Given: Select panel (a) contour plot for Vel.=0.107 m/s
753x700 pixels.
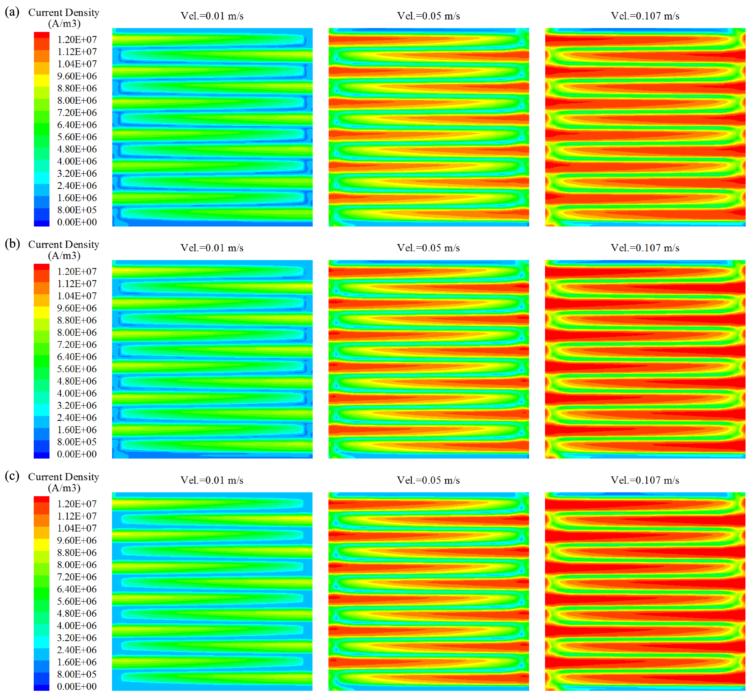Looking at the screenshot, I should (x=645, y=127).
